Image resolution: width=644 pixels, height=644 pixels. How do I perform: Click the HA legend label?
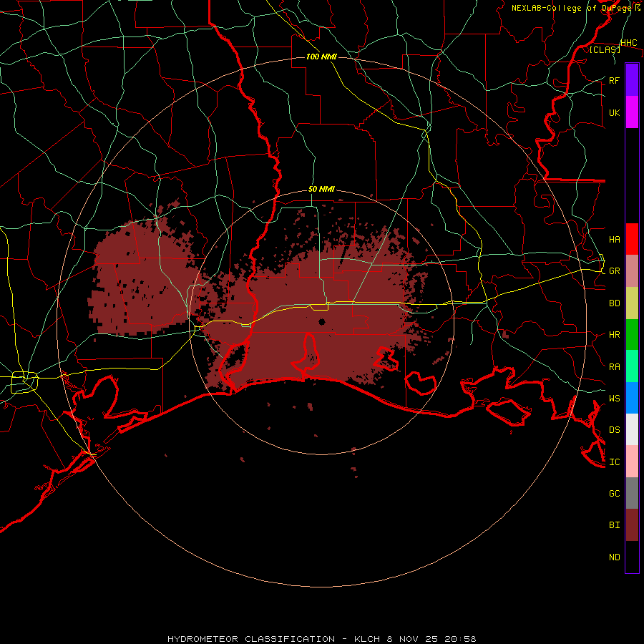[x=614, y=239]
